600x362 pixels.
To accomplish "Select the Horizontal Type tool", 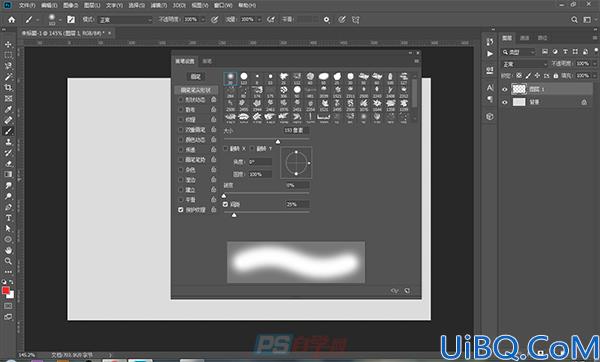I will click(x=8, y=218).
